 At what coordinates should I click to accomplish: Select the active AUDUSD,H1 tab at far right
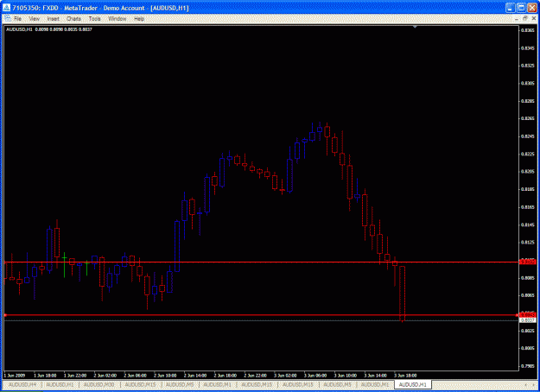pyautogui.click(x=413, y=384)
